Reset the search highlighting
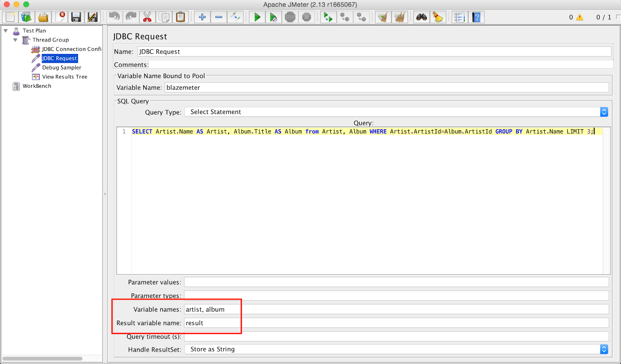The image size is (621, 364). 438,17
